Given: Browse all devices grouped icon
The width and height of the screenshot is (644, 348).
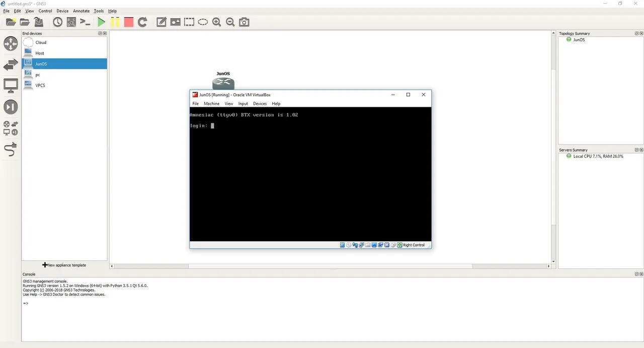Looking at the screenshot, I should [x=11, y=128].
